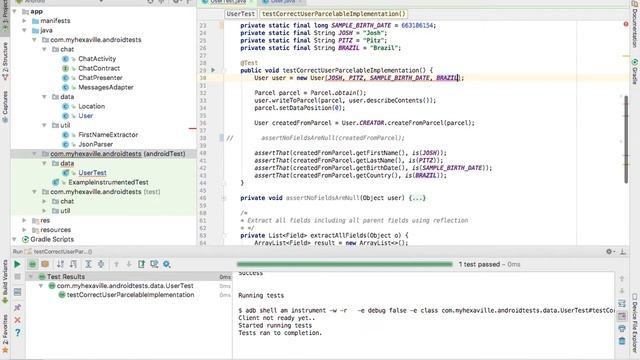Hide the Run tool window

[x=623, y=252]
